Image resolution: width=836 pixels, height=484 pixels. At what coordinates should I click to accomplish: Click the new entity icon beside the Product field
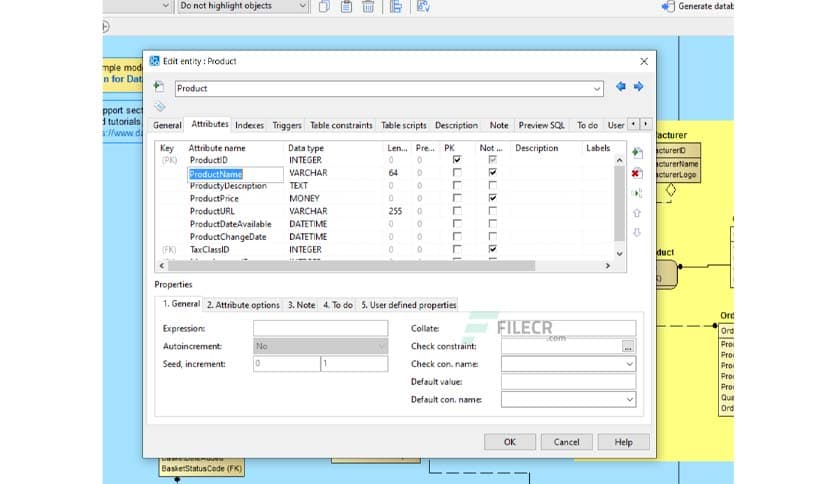pyautogui.click(x=159, y=86)
